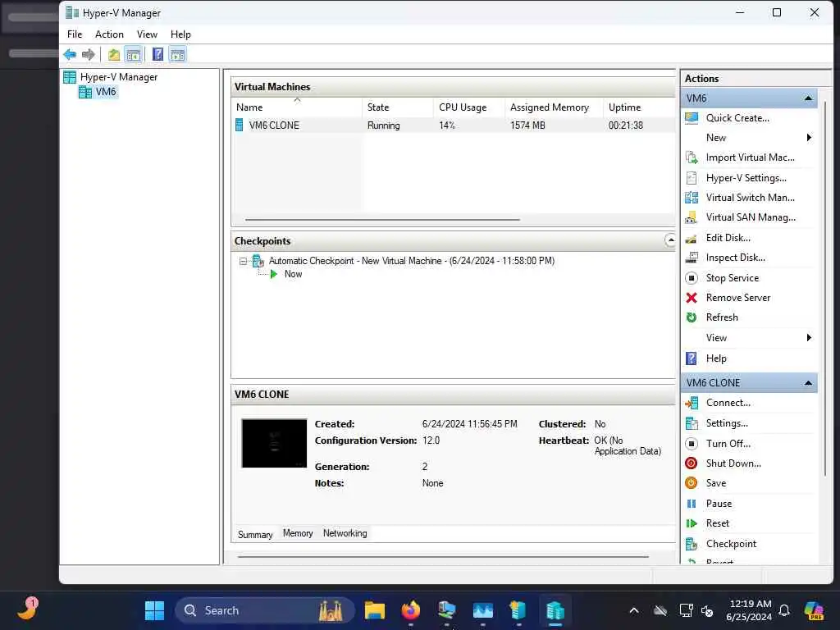Click Stop Service action
840x630 pixels.
click(x=732, y=278)
